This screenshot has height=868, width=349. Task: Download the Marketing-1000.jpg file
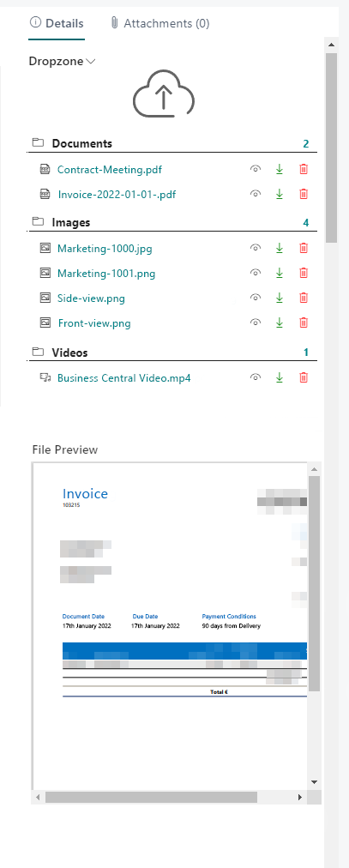pos(280,248)
